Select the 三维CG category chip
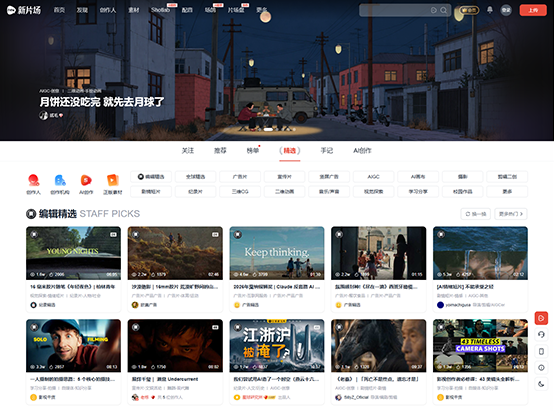 (x=240, y=191)
